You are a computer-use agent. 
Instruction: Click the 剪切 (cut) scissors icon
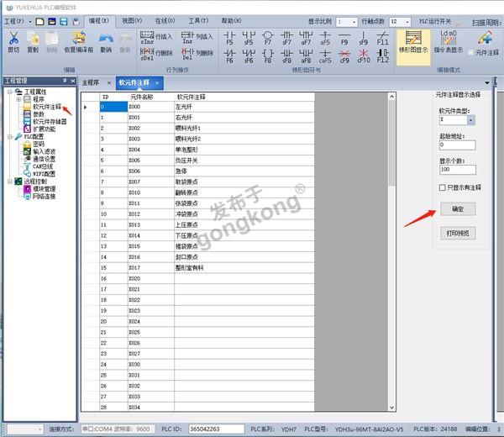click(x=13, y=38)
